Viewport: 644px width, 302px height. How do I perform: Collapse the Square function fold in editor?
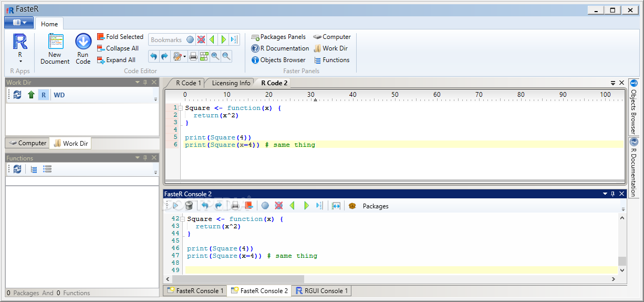click(180, 108)
